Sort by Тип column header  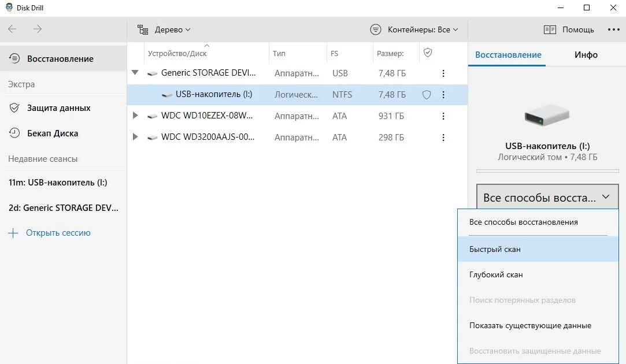pyautogui.click(x=279, y=53)
